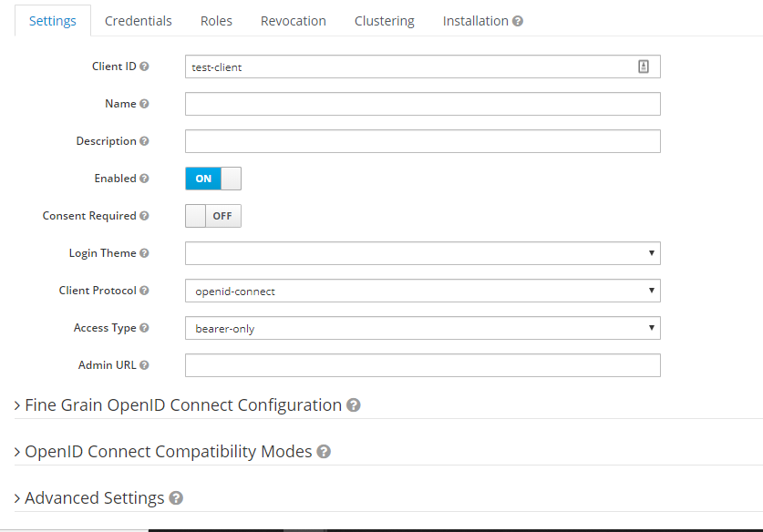Click the Login Theme help icon
The width and height of the screenshot is (763, 532).
[x=144, y=253]
